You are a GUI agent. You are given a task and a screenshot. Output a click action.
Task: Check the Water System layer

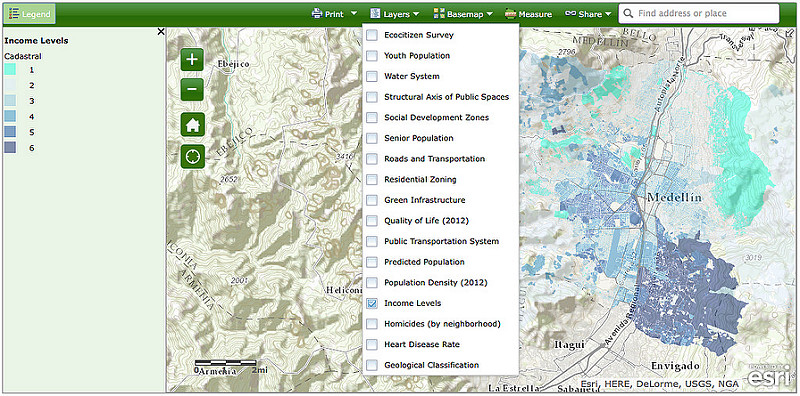pos(372,77)
